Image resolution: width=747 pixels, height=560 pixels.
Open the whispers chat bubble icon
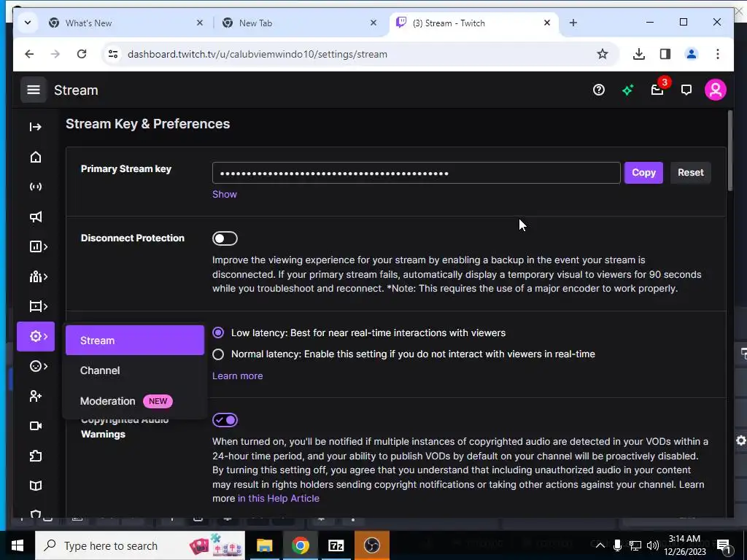(686, 90)
